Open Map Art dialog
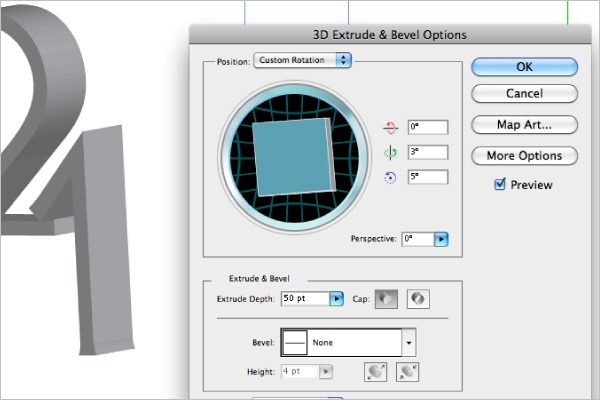 coord(524,125)
